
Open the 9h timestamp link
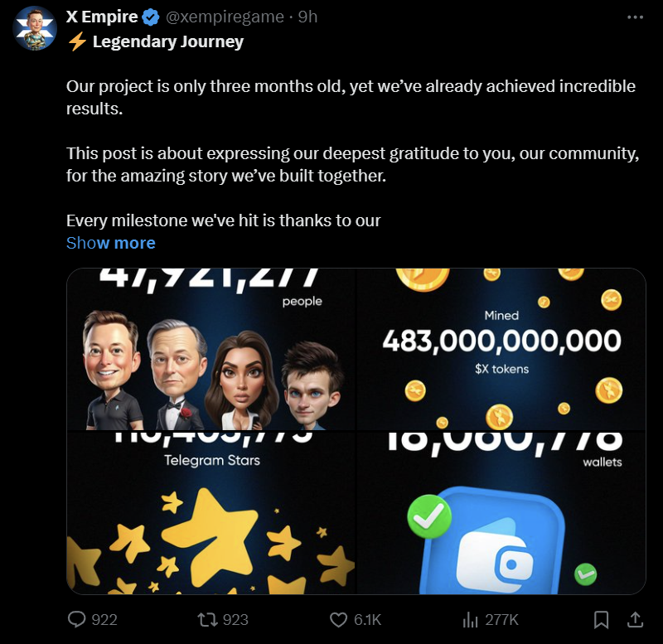coord(307,17)
